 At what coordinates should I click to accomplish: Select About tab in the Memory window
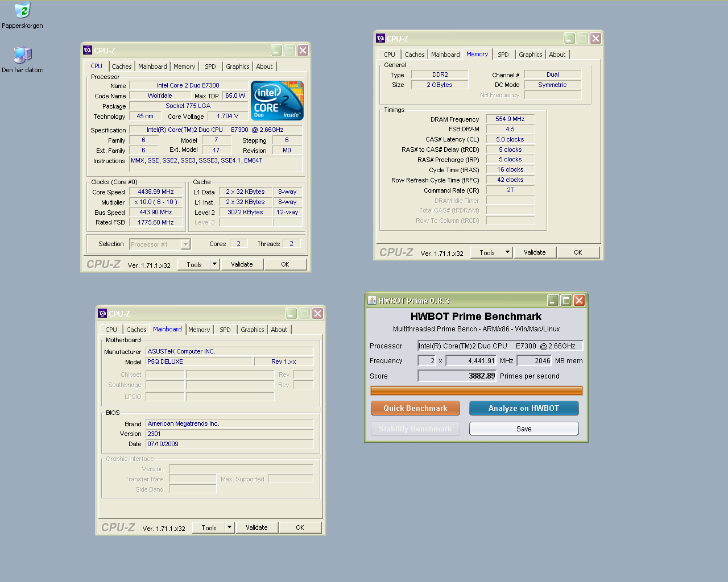point(557,55)
